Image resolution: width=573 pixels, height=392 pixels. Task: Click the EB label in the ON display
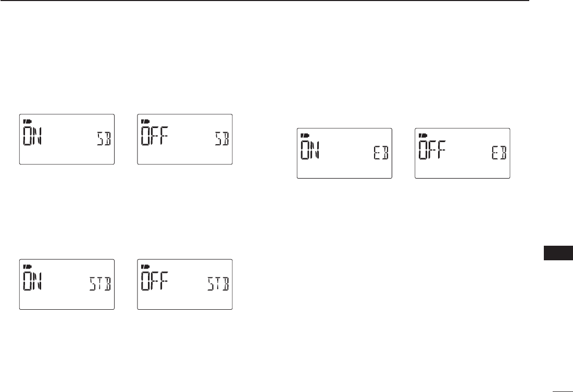(381, 154)
